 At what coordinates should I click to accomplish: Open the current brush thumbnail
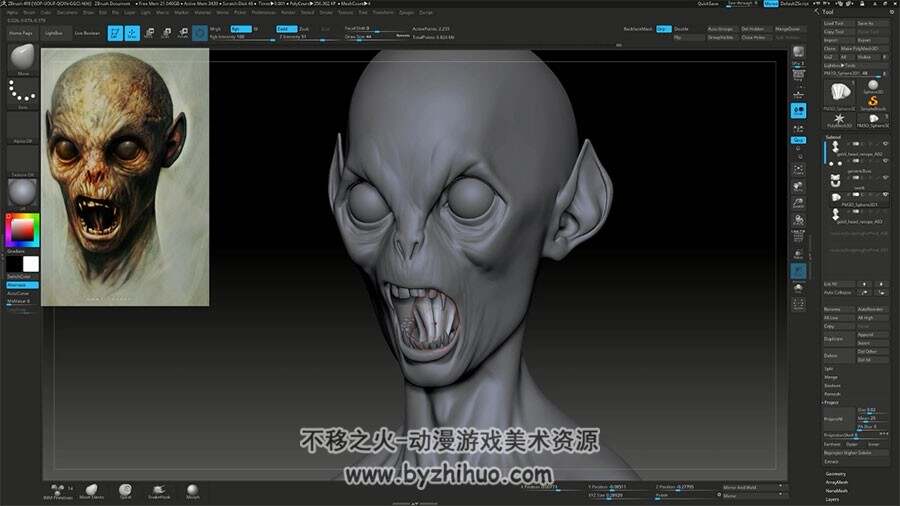(23, 59)
